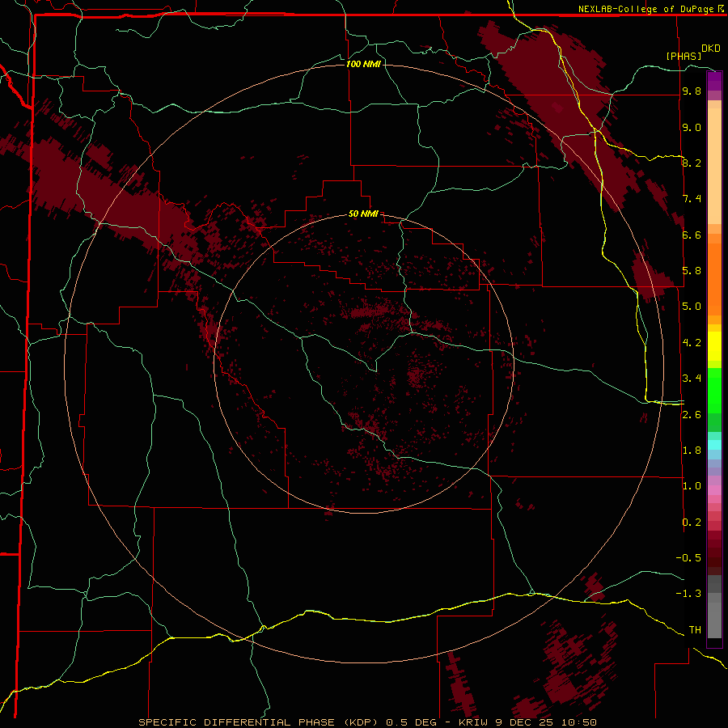Click the 100 NMI range ring label
Image resolution: width=728 pixels, height=728 pixels.
(x=363, y=64)
